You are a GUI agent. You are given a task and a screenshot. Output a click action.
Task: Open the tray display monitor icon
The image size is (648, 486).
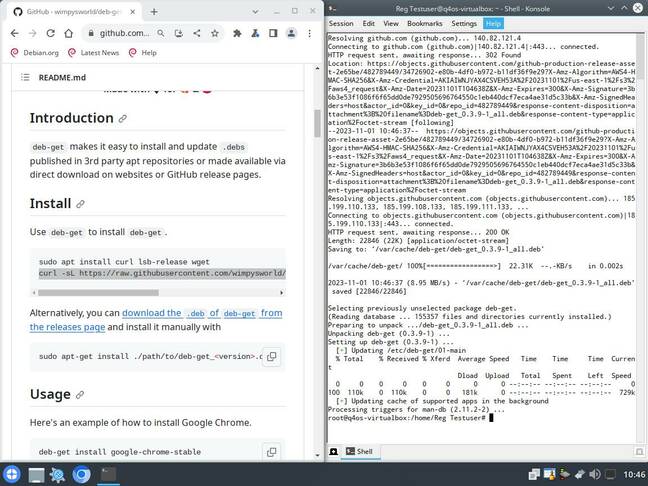(610, 474)
